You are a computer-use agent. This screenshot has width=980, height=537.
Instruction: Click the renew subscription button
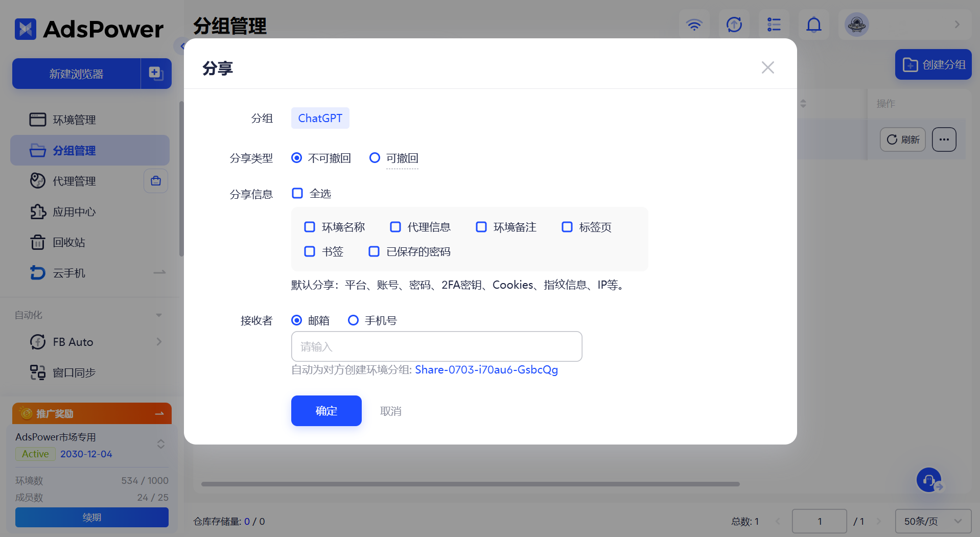point(92,518)
